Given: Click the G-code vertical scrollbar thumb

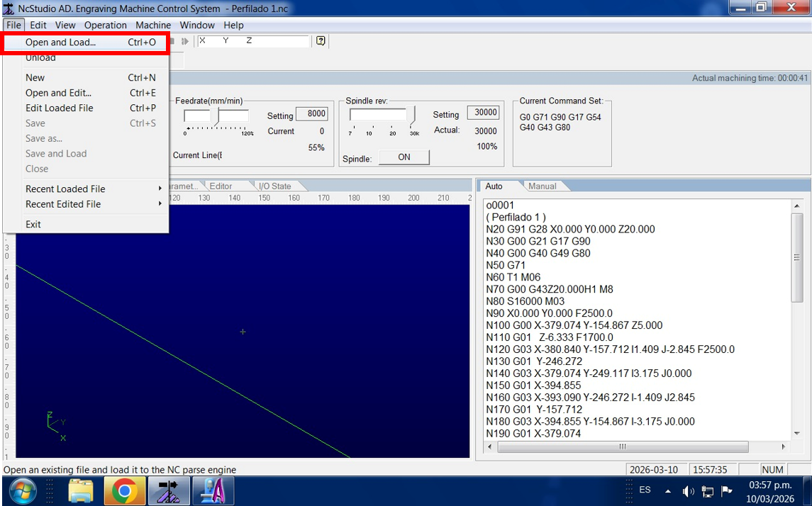Looking at the screenshot, I should coord(797,257).
